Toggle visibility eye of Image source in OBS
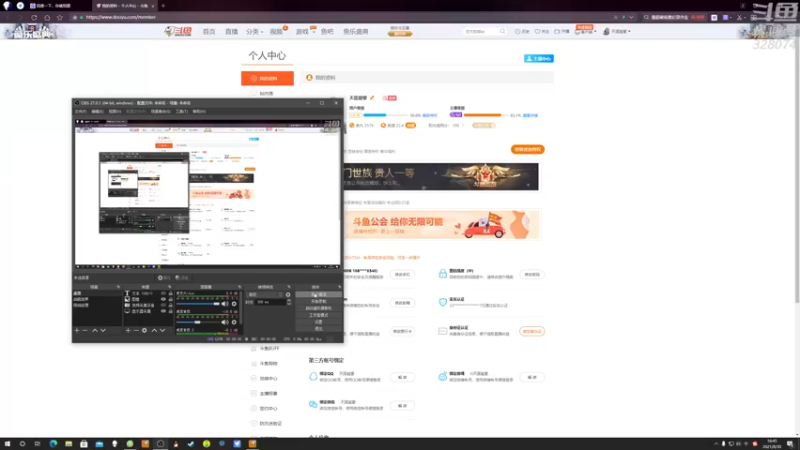Screen dimensions: 800x450 tap(163, 299)
